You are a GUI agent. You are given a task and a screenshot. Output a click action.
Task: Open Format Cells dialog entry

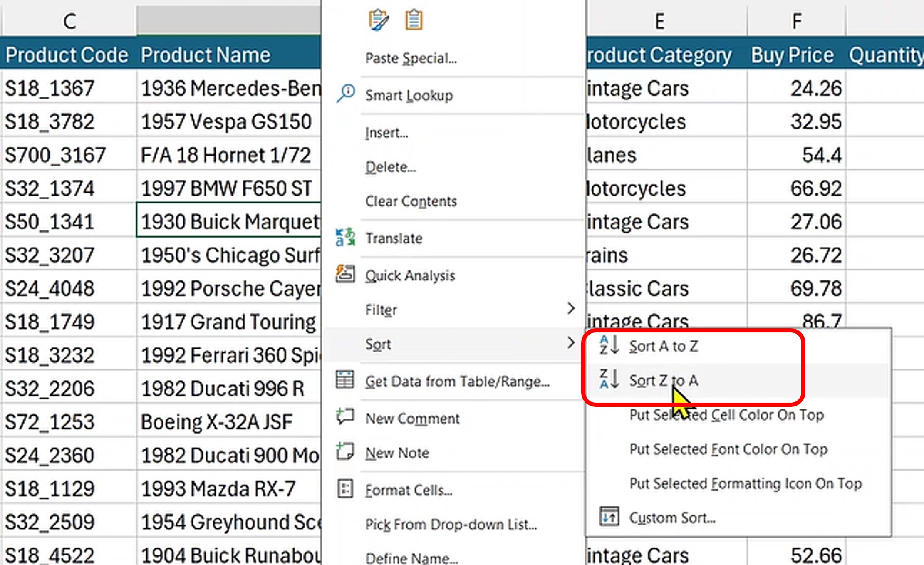pyautogui.click(x=408, y=490)
